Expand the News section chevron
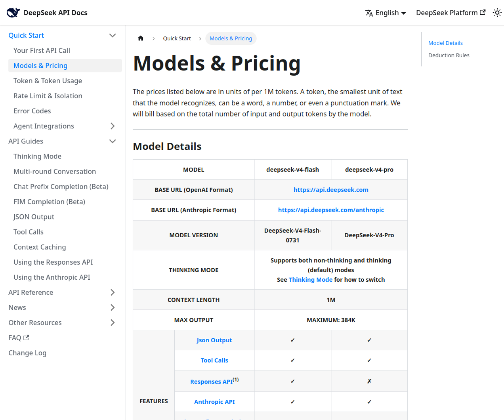This screenshot has height=420, width=504. pyautogui.click(x=112, y=307)
